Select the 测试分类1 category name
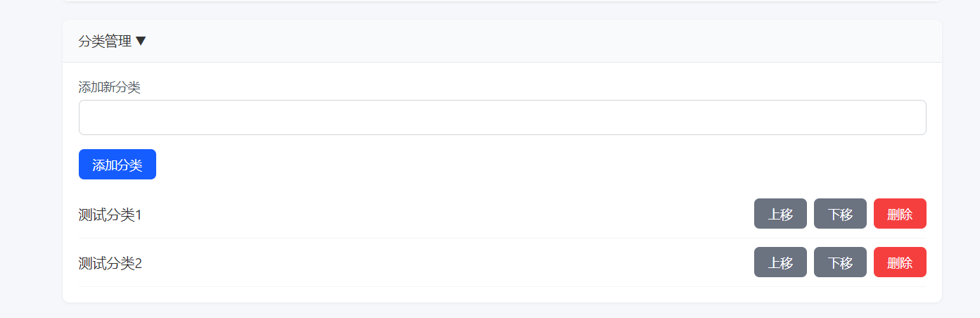Image resolution: width=980 pixels, height=318 pixels. (x=110, y=215)
